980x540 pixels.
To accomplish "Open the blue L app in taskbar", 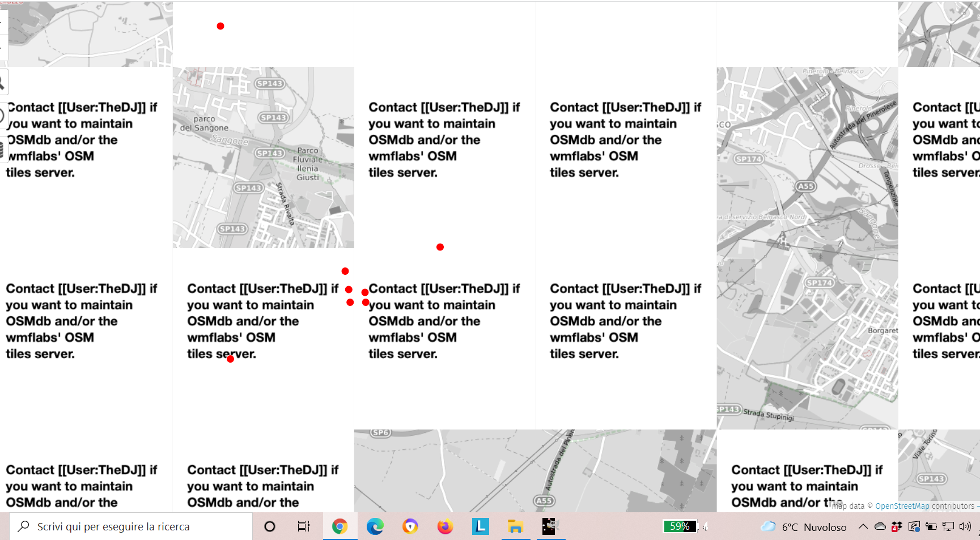I will click(x=480, y=526).
